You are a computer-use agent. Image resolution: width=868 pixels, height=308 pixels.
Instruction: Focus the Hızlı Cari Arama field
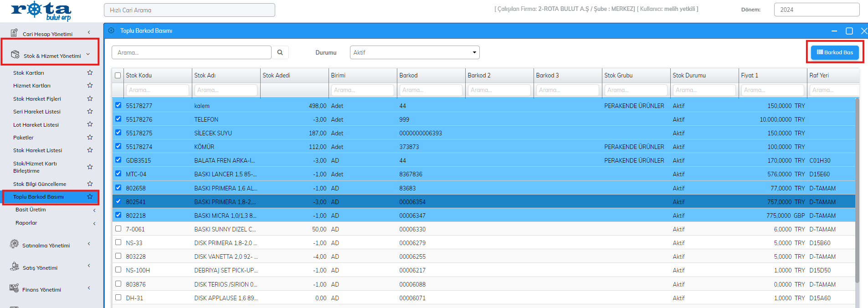point(189,10)
